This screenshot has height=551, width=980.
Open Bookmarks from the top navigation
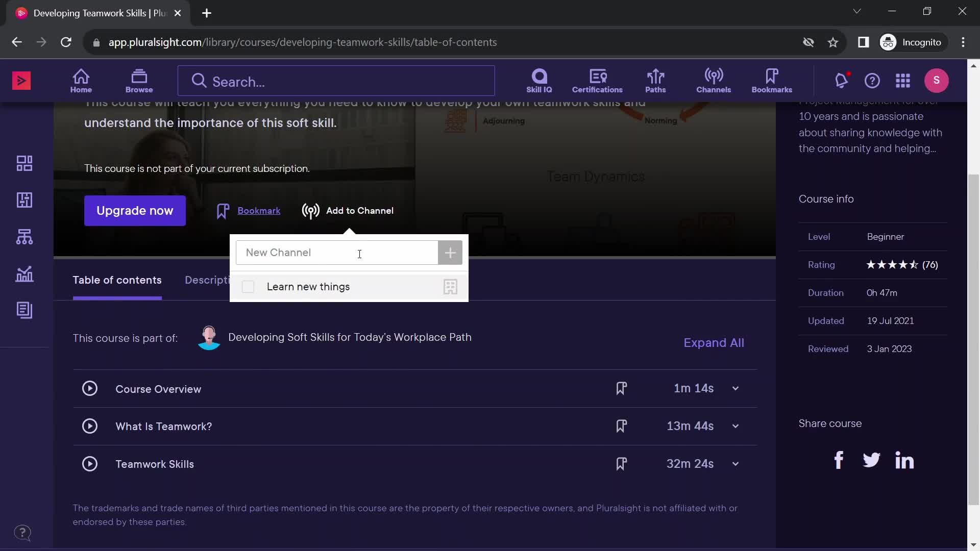pos(772,81)
